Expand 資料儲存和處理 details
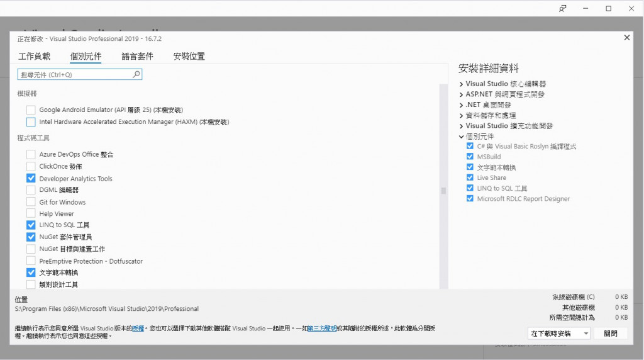 coord(461,115)
